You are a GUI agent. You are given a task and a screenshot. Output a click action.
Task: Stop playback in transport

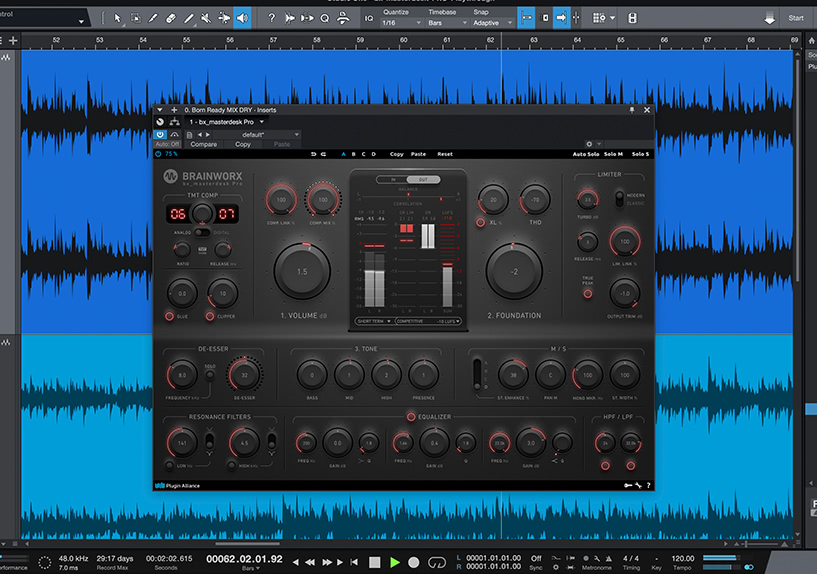tap(375, 563)
